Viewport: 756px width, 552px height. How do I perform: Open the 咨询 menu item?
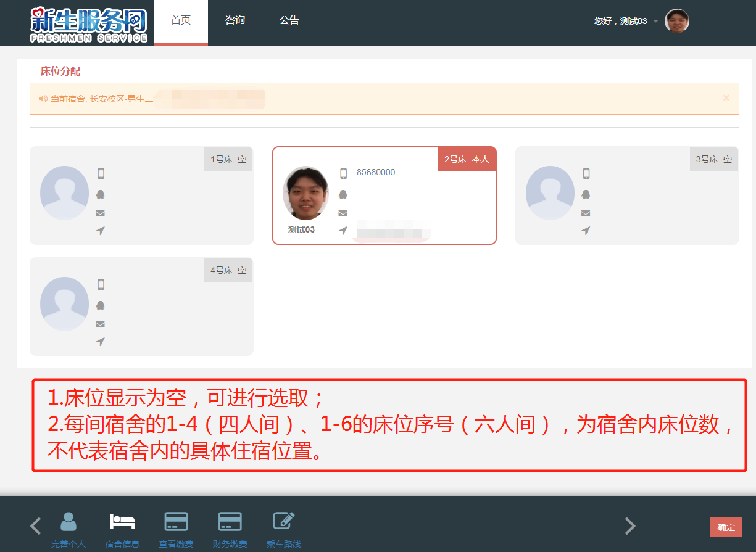tap(235, 20)
